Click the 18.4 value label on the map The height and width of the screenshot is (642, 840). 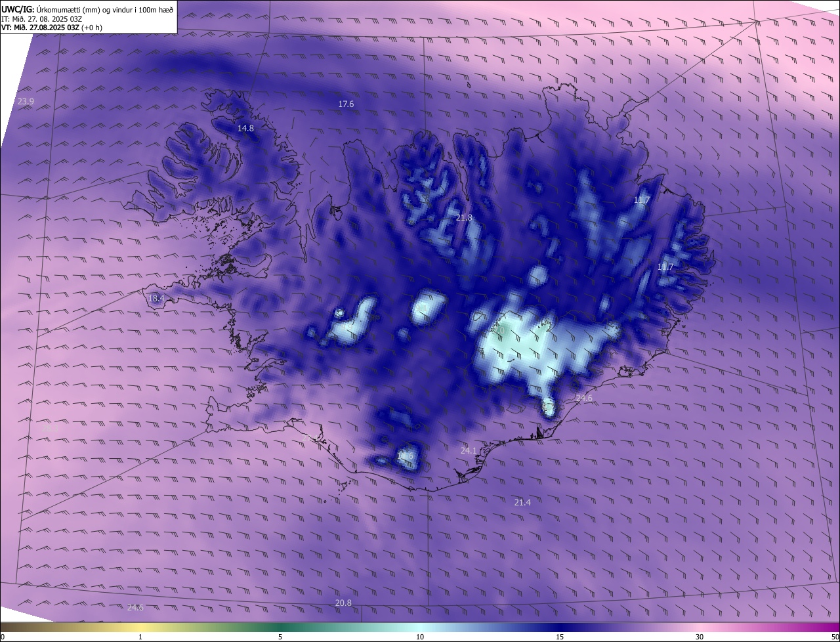[156, 298]
